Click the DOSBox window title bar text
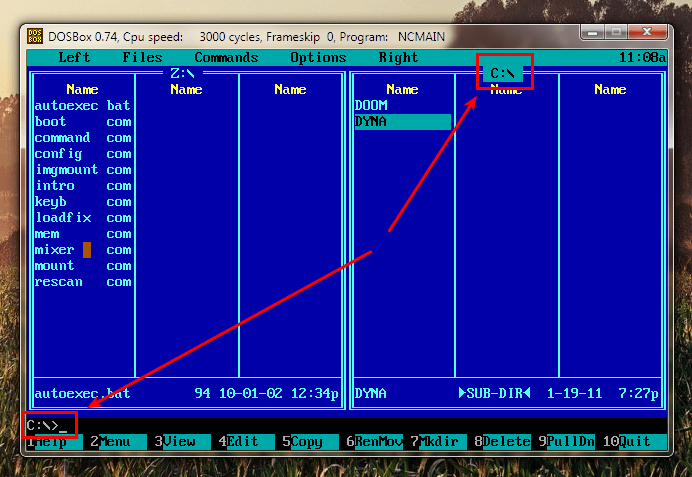 click(246, 37)
